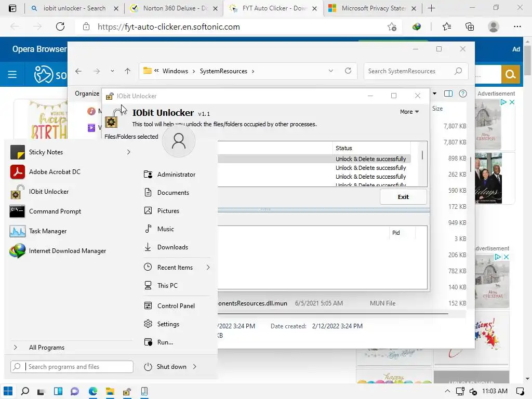Open Task Manager from Start menu
The image size is (532, 399).
pyautogui.click(x=47, y=231)
